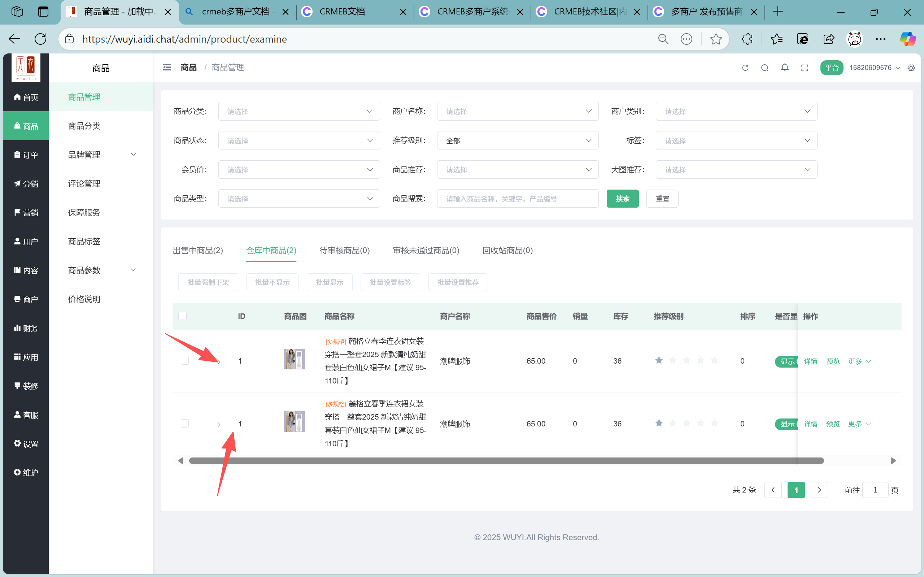Switch to 出售中商品(2) tab
Viewport: 924px width, 577px height.
[x=198, y=250]
